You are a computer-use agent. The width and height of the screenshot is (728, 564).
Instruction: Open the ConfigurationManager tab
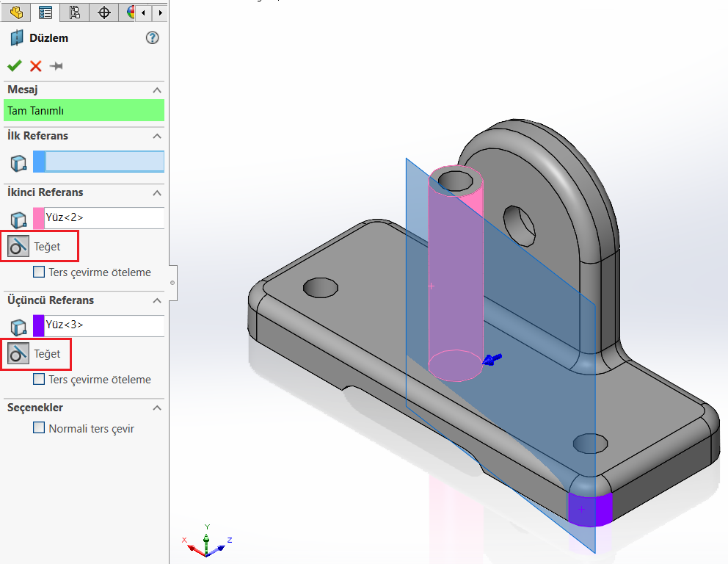(74, 12)
